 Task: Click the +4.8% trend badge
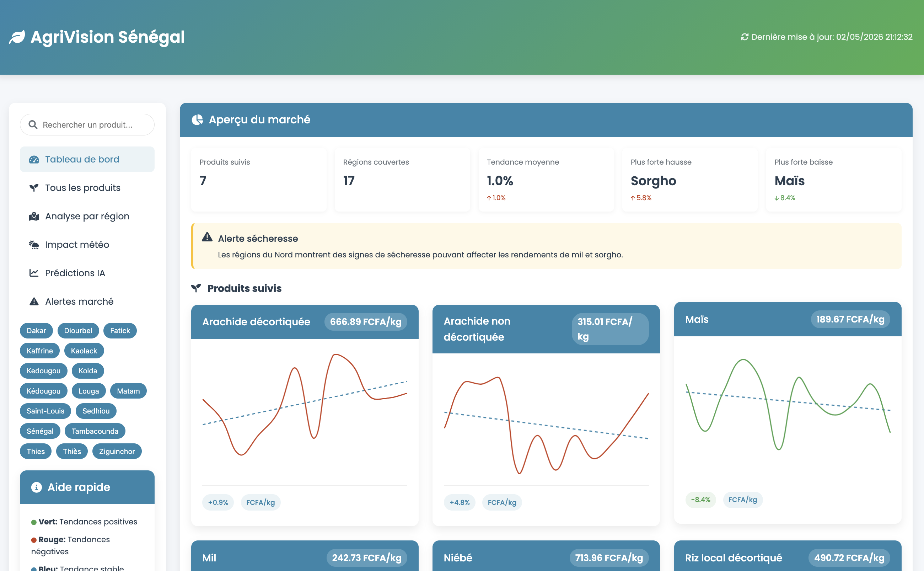[460, 502]
